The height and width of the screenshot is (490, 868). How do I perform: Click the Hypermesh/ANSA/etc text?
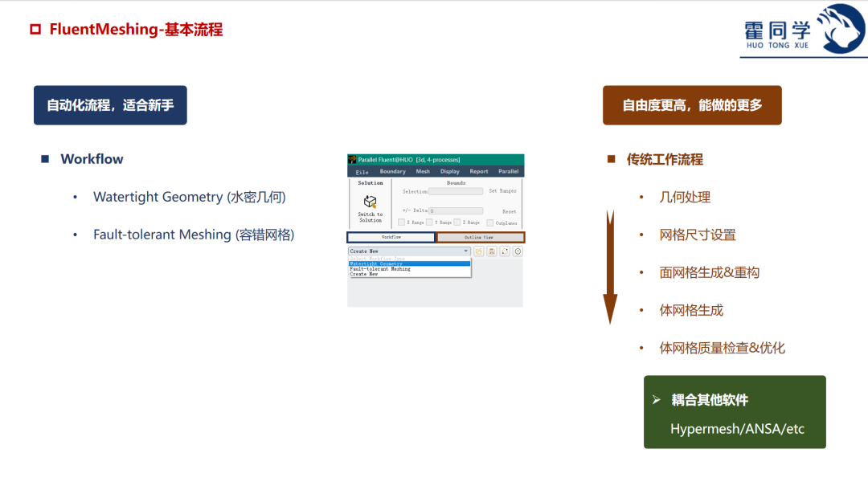(737, 429)
